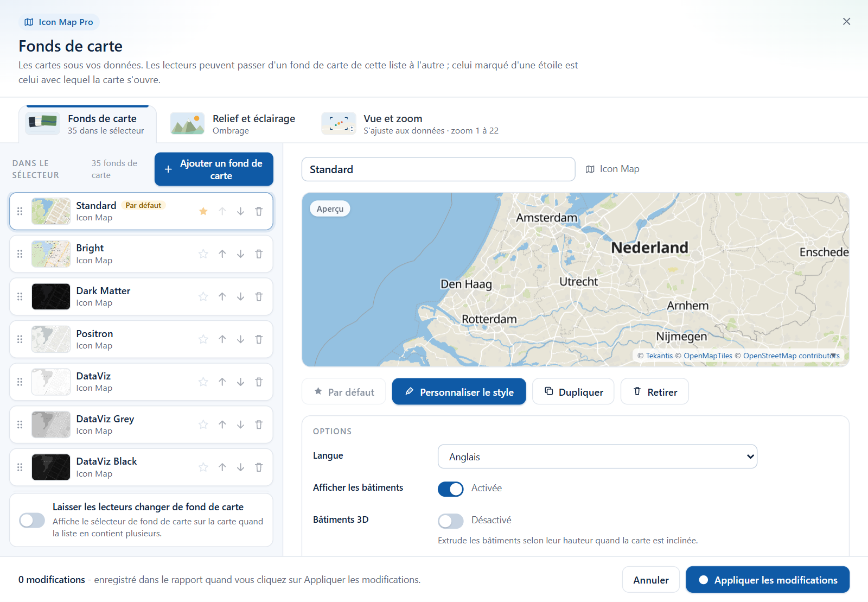Click Annuler button

click(651, 580)
